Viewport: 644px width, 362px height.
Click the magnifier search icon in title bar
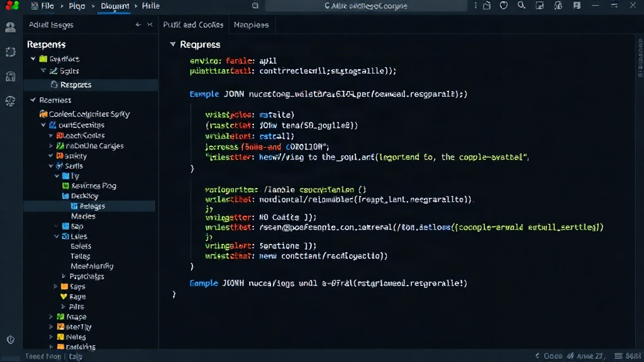pos(521,5)
